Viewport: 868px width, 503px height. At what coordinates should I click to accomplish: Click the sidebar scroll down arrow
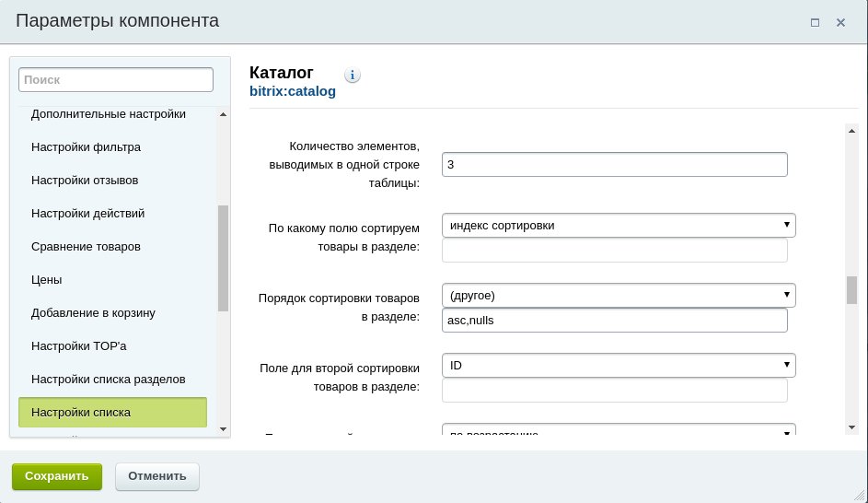click(x=223, y=428)
